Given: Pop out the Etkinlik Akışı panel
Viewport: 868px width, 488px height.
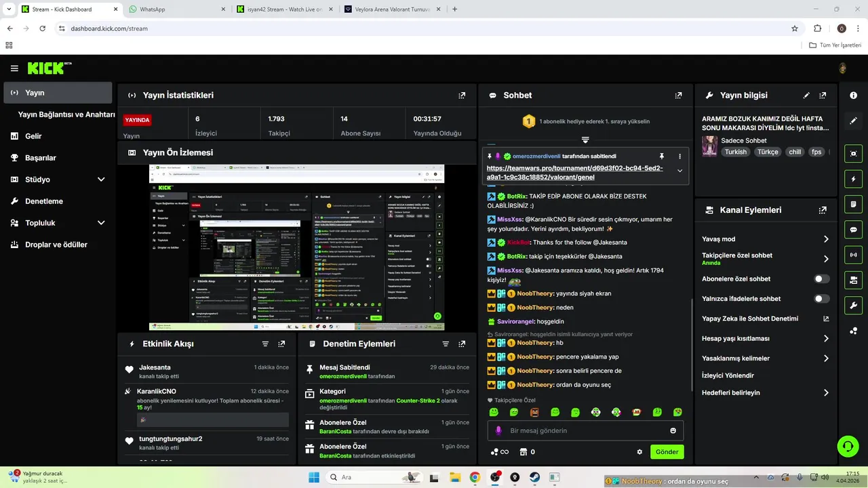Looking at the screenshot, I should [x=281, y=344].
